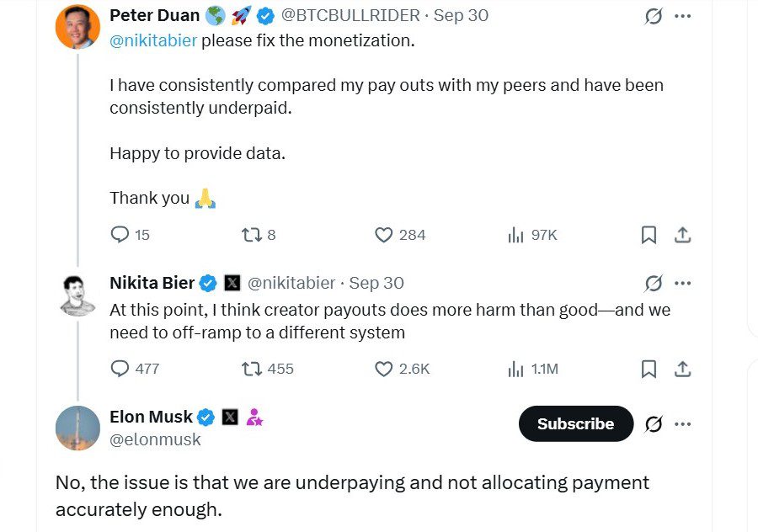Image resolution: width=758 pixels, height=532 pixels.
Task: Open Nikita Bier's profile name link
Action: [x=152, y=283]
